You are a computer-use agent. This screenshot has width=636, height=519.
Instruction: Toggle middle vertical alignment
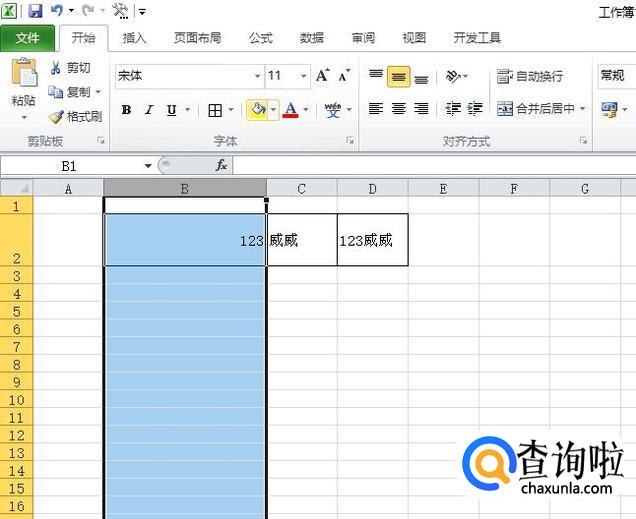398,77
